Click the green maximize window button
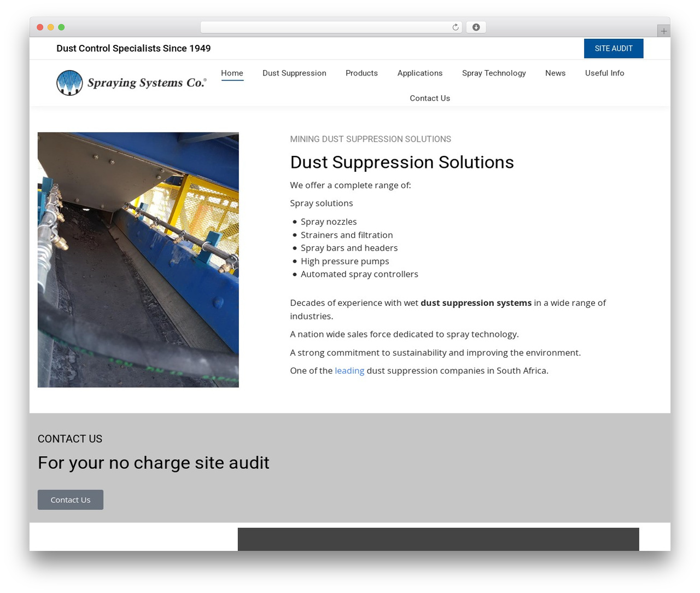The height and width of the screenshot is (593, 700). coord(61,27)
